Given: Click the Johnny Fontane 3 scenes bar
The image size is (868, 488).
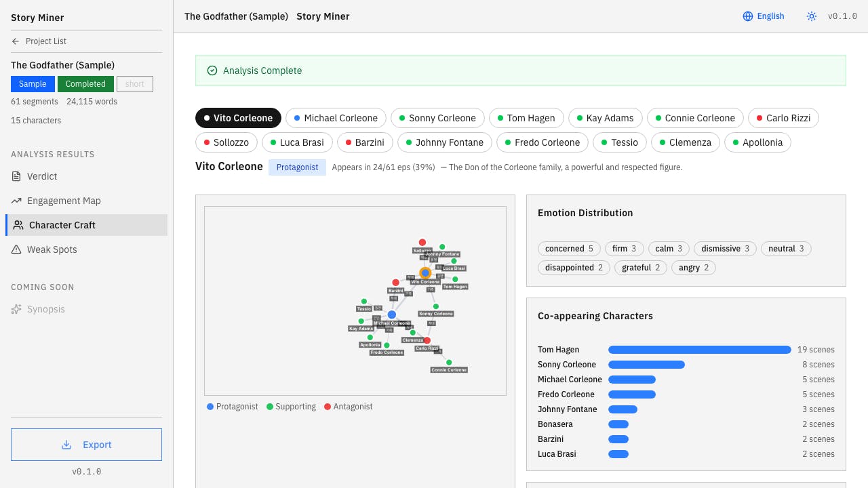Looking at the screenshot, I should (x=623, y=409).
